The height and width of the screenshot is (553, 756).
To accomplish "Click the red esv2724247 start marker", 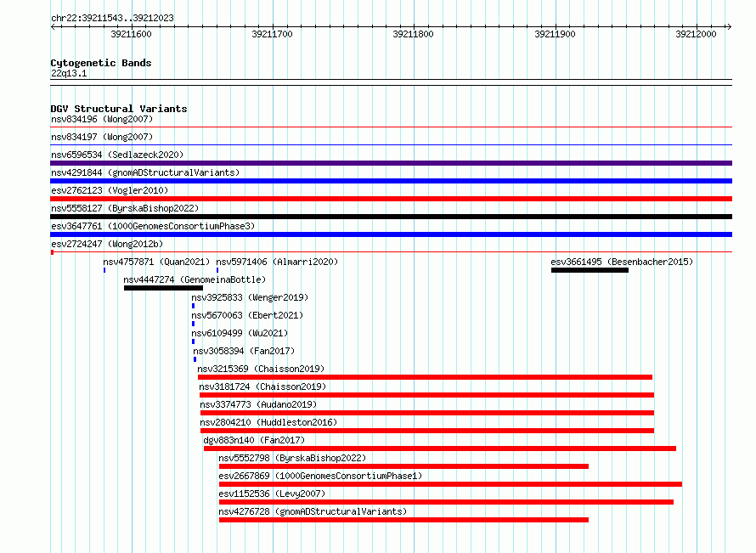I will (x=52, y=252).
